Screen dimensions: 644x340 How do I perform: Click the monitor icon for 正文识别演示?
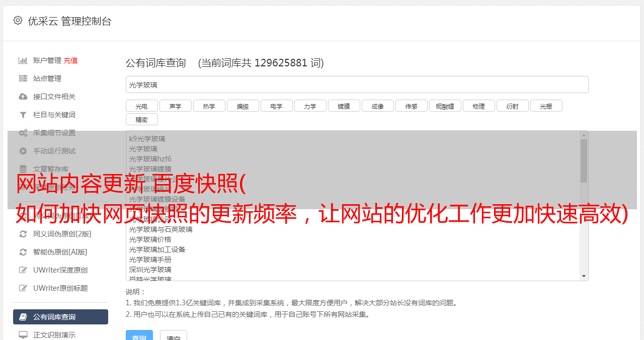click(x=23, y=335)
